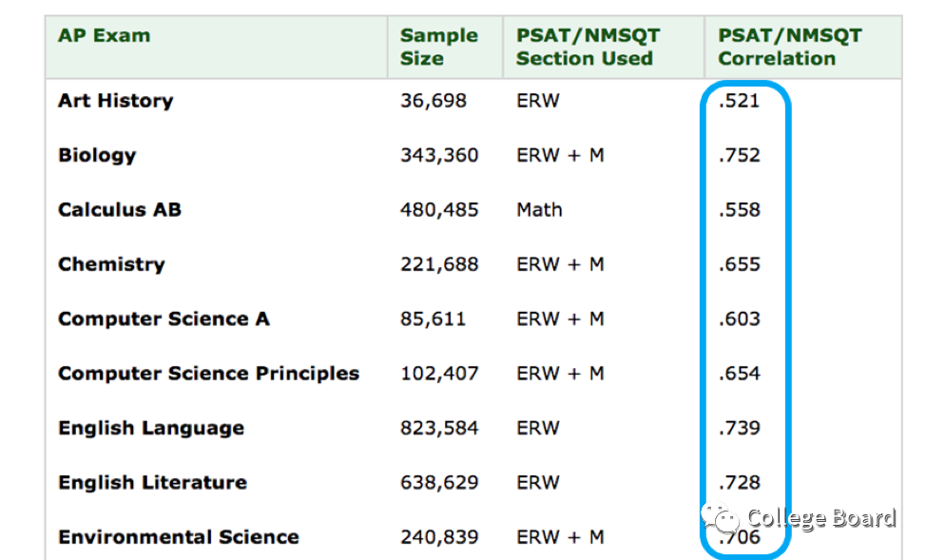926x560 pixels.
Task: Select the Biology exam name
Action: [97, 155]
